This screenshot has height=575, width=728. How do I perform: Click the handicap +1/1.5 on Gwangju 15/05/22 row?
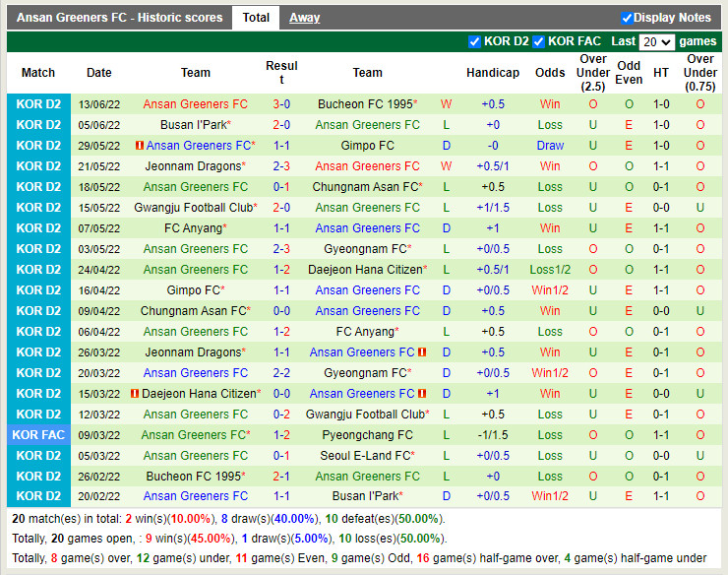pos(493,208)
